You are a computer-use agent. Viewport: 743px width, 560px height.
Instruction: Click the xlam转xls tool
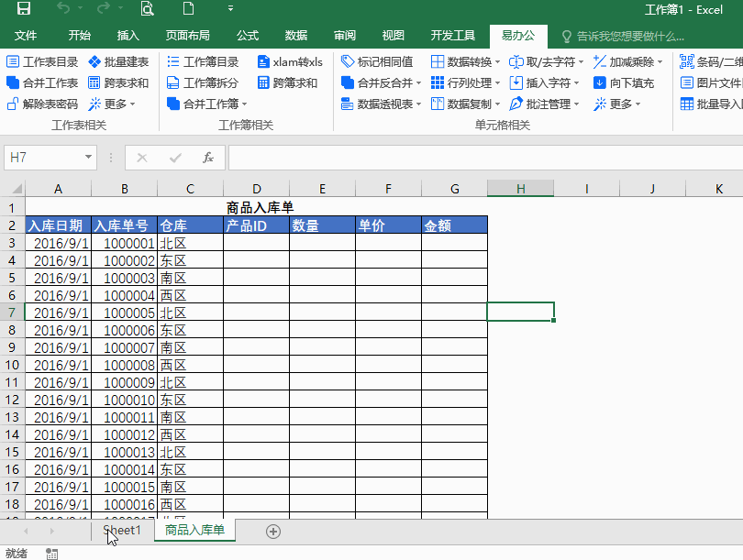click(x=290, y=62)
